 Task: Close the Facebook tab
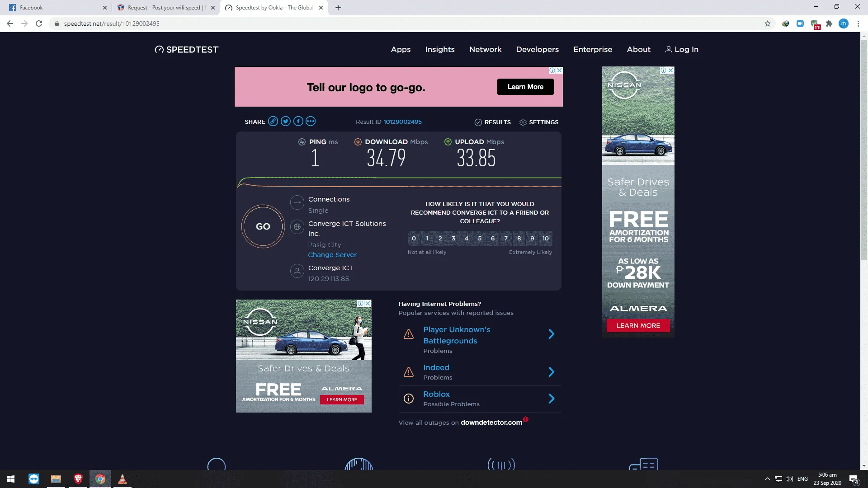104,8
